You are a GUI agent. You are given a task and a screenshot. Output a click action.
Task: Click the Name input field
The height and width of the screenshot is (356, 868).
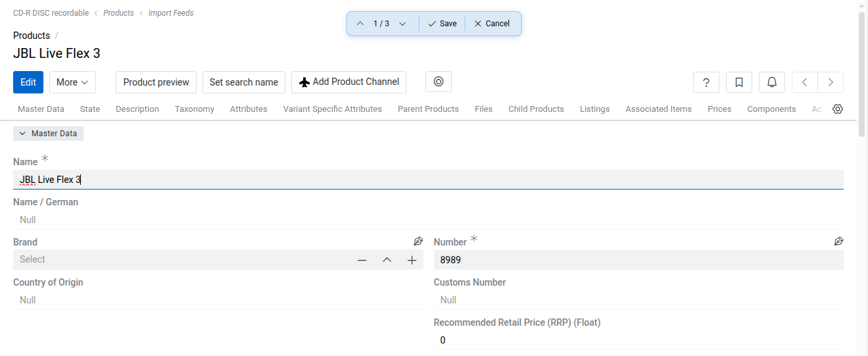click(428, 180)
